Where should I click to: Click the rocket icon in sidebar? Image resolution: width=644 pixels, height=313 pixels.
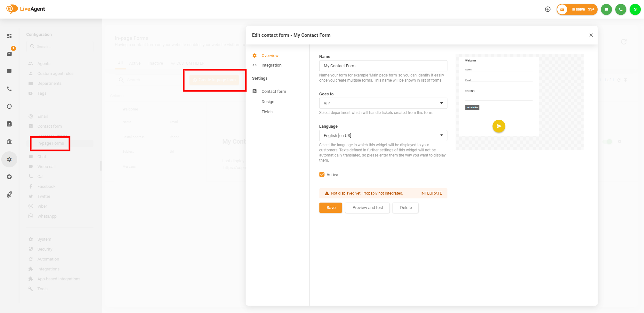[x=9, y=194]
